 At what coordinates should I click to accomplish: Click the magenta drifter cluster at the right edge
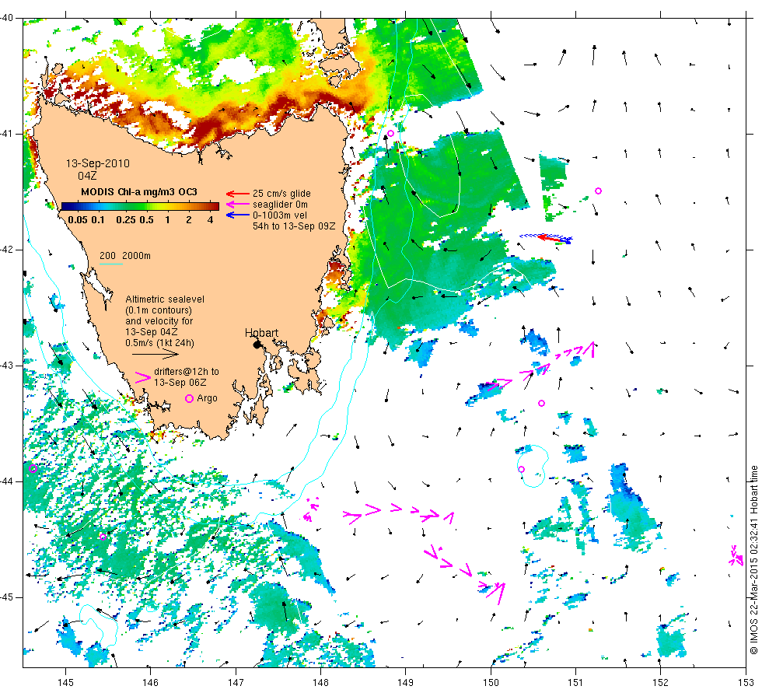(737, 556)
